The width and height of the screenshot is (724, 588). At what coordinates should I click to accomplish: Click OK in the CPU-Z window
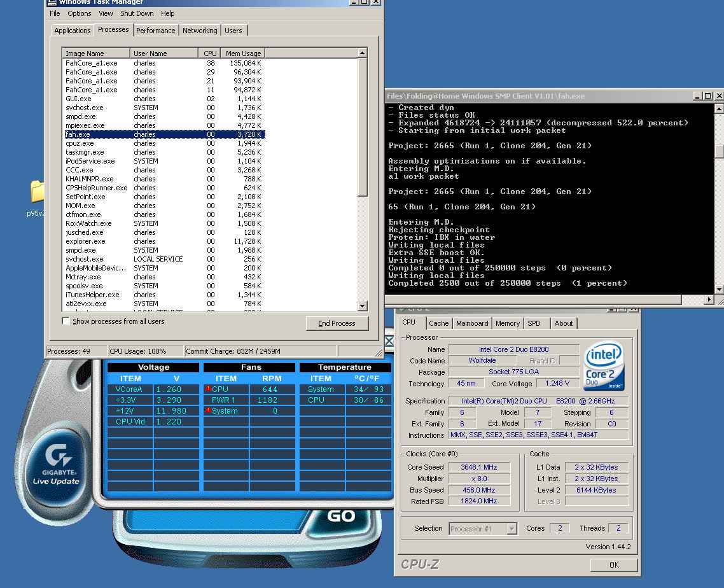pos(614,565)
